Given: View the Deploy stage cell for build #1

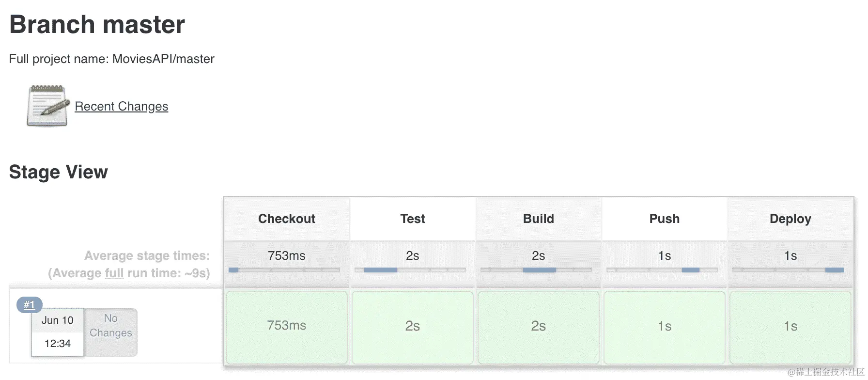Looking at the screenshot, I should tap(790, 326).
